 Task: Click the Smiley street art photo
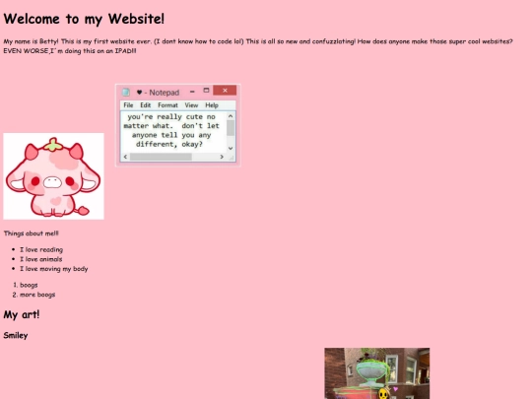377,373
